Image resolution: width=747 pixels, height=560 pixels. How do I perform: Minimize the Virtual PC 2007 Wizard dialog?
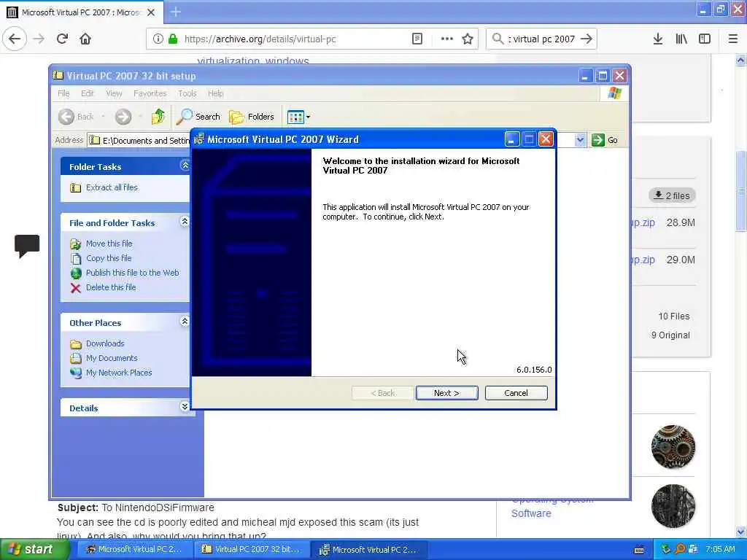pos(511,139)
